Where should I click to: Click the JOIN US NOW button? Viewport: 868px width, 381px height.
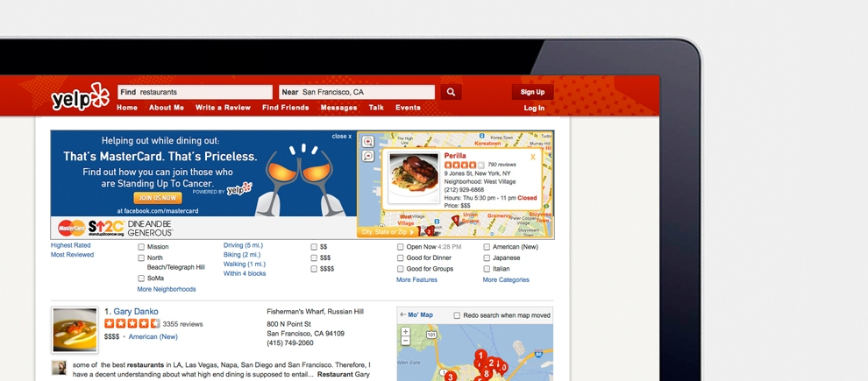coord(158,197)
